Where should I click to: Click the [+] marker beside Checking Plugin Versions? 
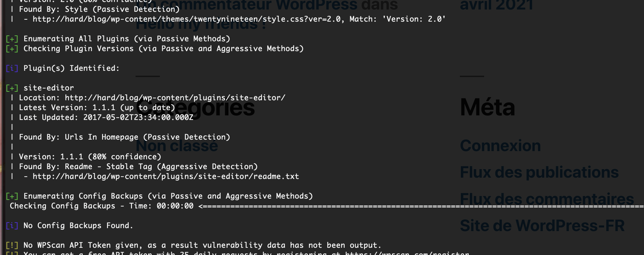click(x=12, y=49)
